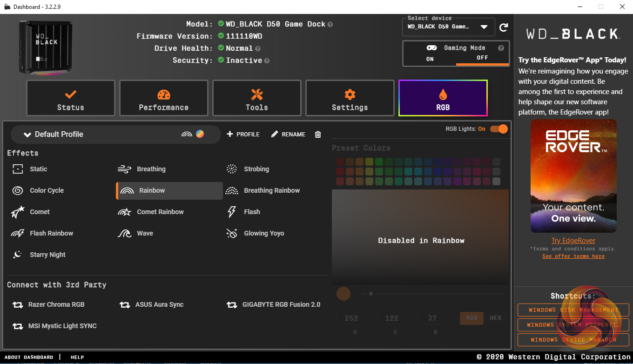Screen dimensions: 633x364
Task: Select the Color Cycle effect
Action: 47,190
